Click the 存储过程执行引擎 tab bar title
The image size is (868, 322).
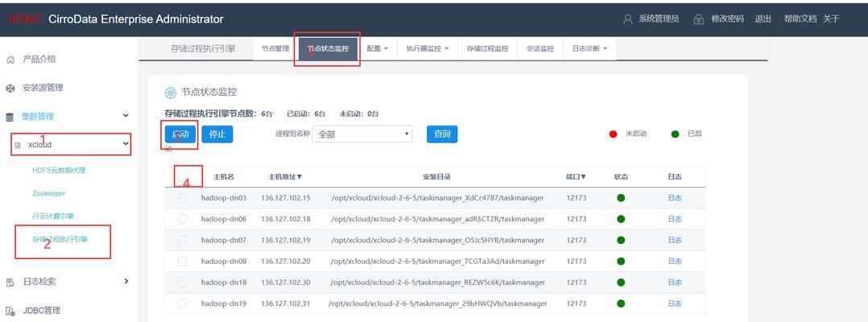203,48
